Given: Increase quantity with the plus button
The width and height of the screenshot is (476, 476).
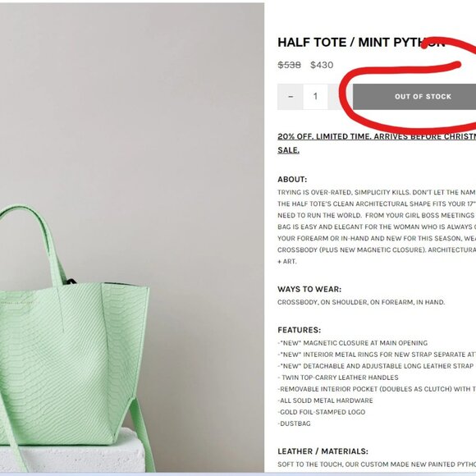Looking at the screenshot, I should 340,97.
